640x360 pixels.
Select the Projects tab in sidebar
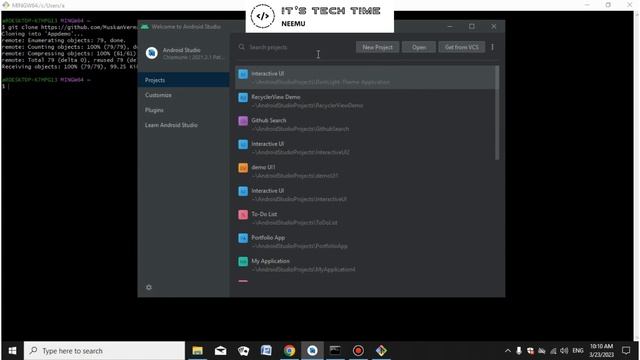pyautogui.click(x=184, y=80)
